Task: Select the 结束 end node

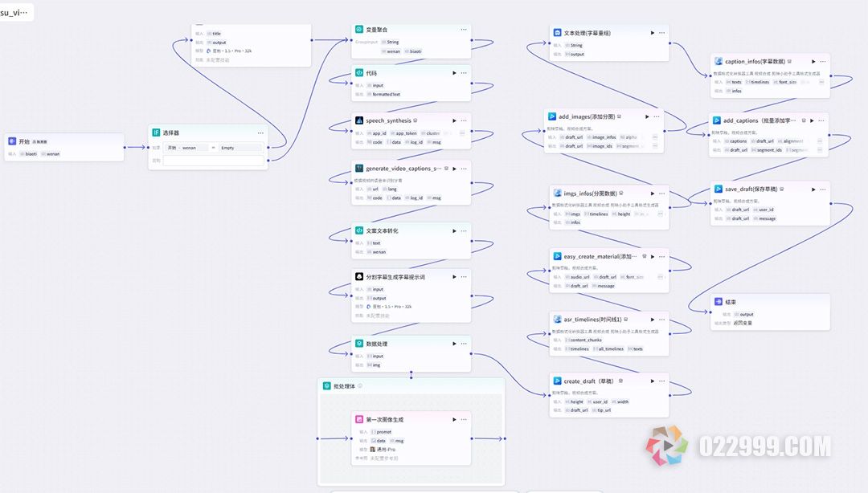Action: (770, 312)
